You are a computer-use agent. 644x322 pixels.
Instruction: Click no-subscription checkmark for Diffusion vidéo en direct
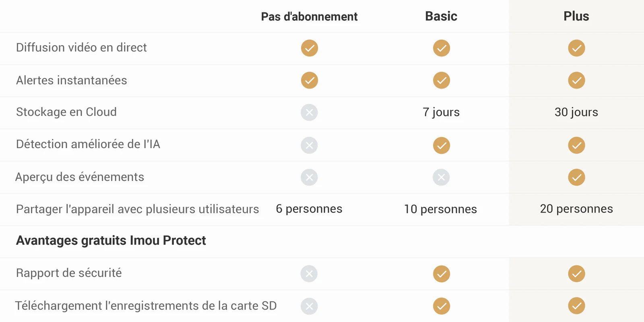310,48
